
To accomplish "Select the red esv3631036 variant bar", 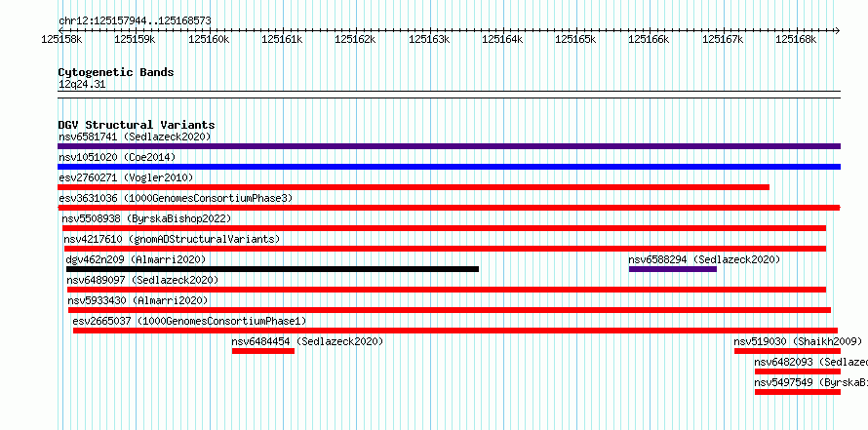I will point(449,208).
